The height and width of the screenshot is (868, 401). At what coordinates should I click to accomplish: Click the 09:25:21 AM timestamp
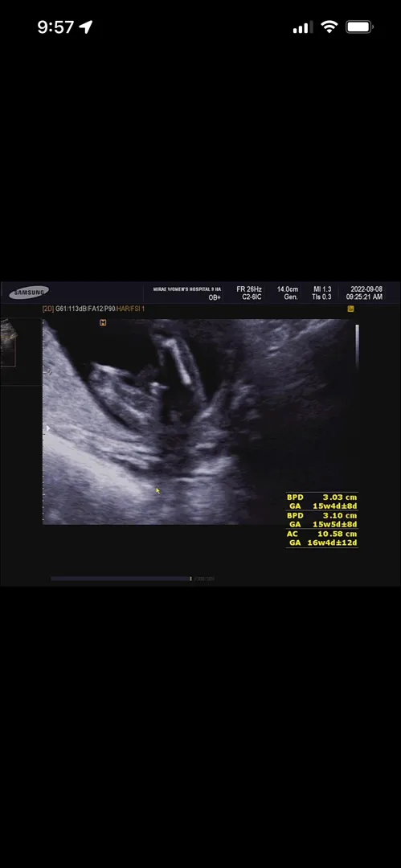click(x=364, y=297)
